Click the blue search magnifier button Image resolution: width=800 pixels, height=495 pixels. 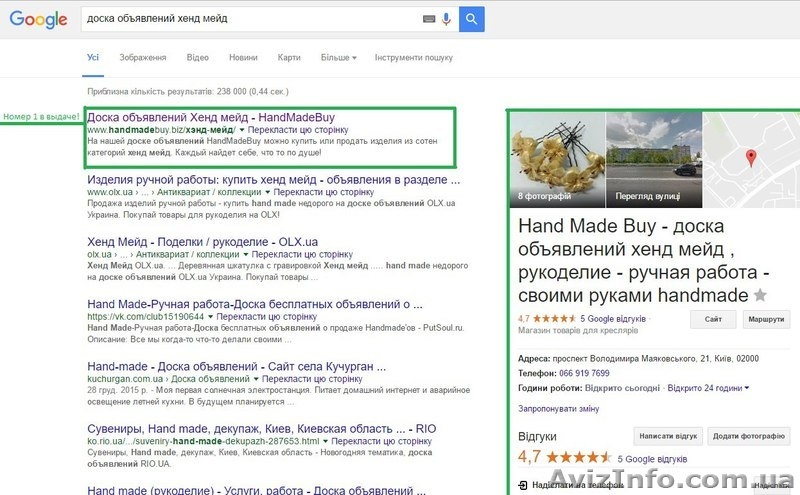tap(471, 19)
